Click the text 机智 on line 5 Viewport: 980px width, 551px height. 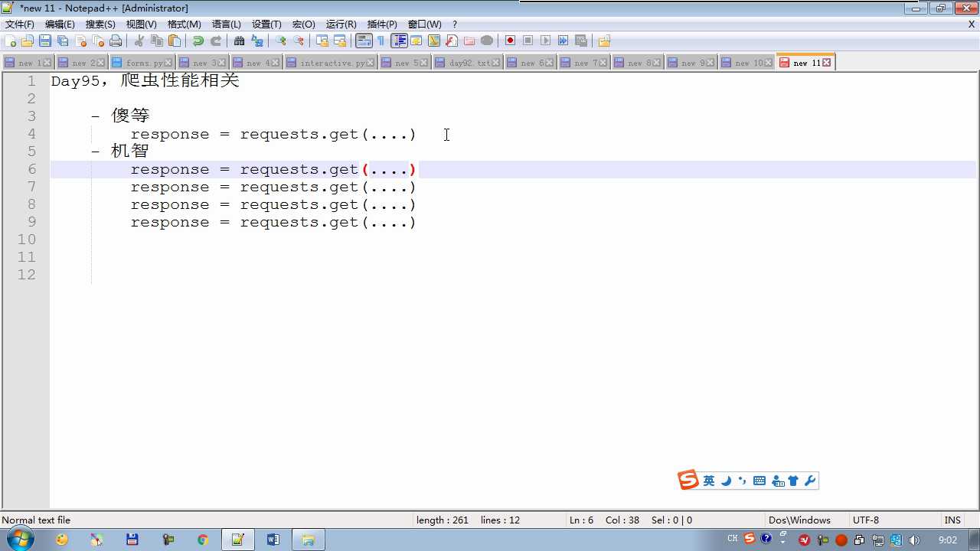(130, 151)
